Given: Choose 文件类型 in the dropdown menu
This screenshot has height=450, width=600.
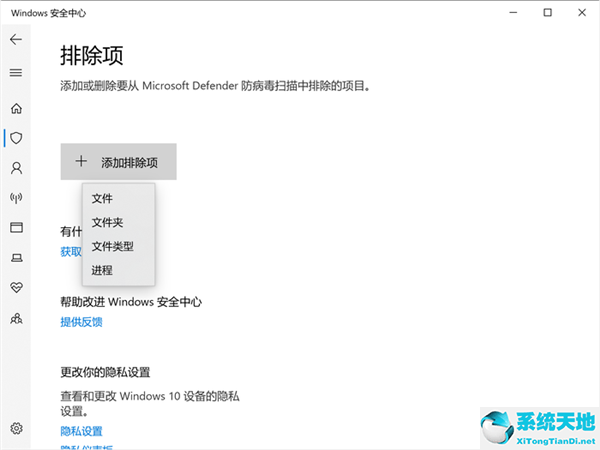Looking at the screenshot, I should click(x=118, y=246).
